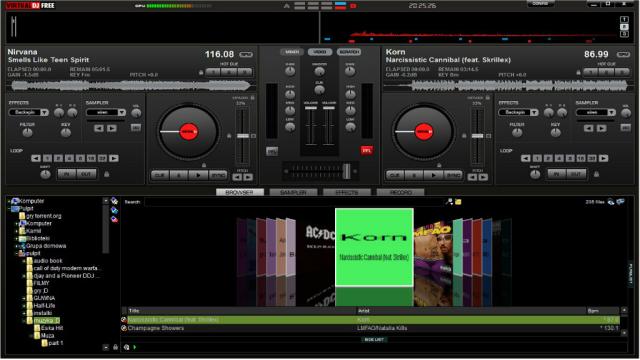Select the SCRATCH panel tab
Image resolution: width=640 pixels, height=360 pixels.
[349, 52]
